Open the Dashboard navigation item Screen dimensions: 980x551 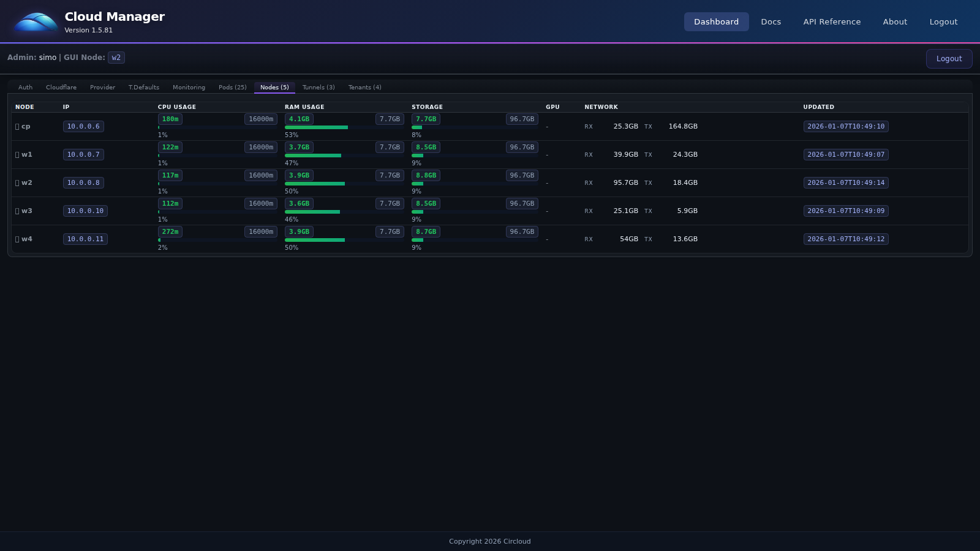(716, 21)
